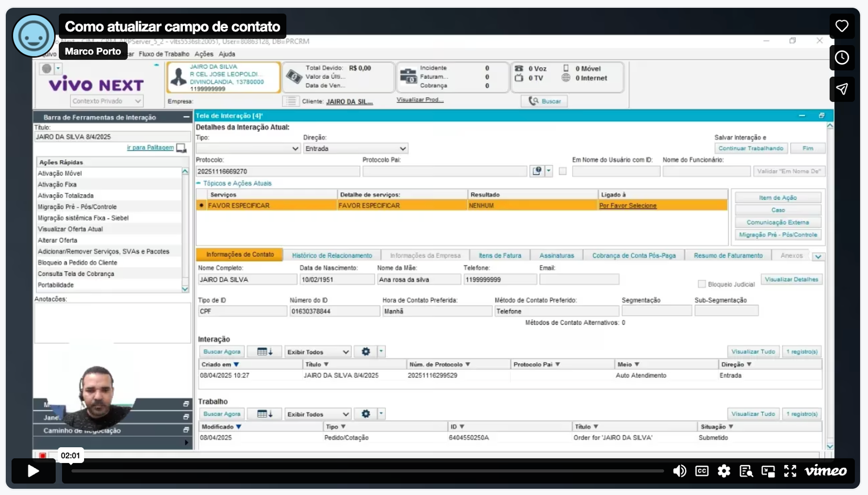The height and width of the screenshot is (495, 868).
Task: Expand the Direção dropdown showing Entrada
Action: pyautogui.click(x=403, y=149)
